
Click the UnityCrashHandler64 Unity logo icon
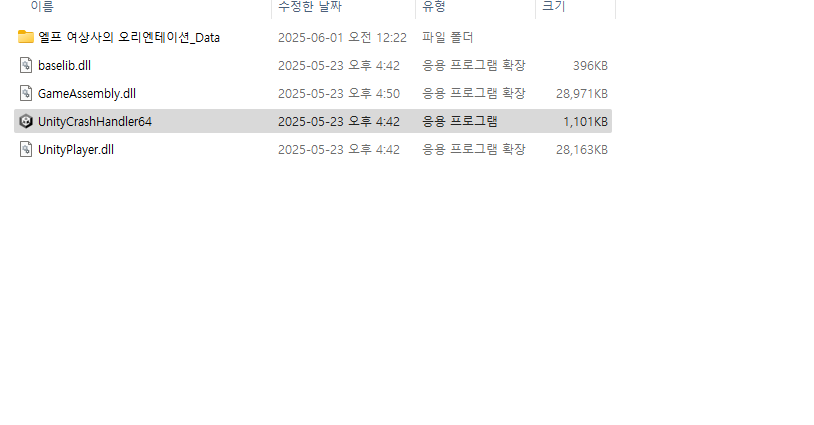25,121
